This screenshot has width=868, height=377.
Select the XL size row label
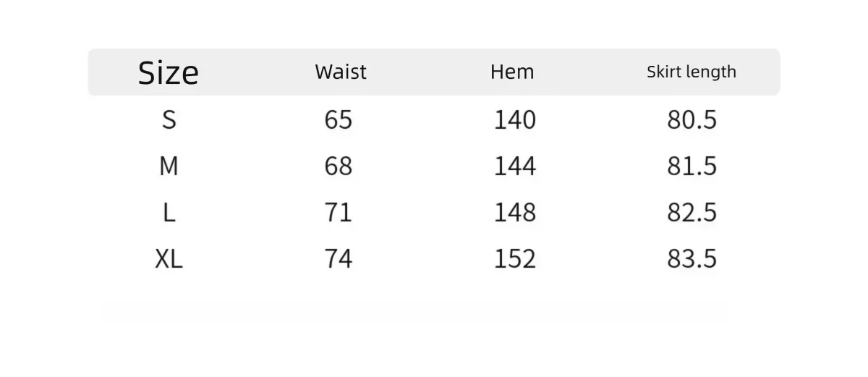[x=169, y=259]
